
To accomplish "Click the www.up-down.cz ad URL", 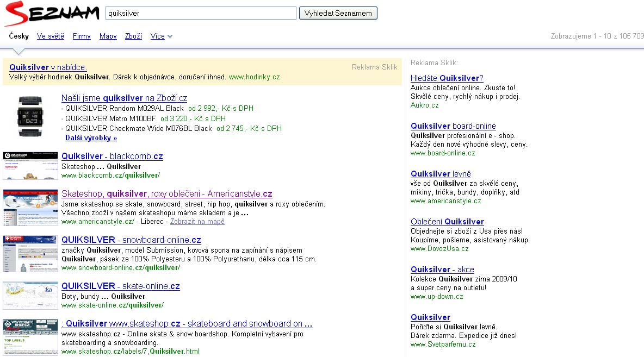I will click(x=437, y=296).
